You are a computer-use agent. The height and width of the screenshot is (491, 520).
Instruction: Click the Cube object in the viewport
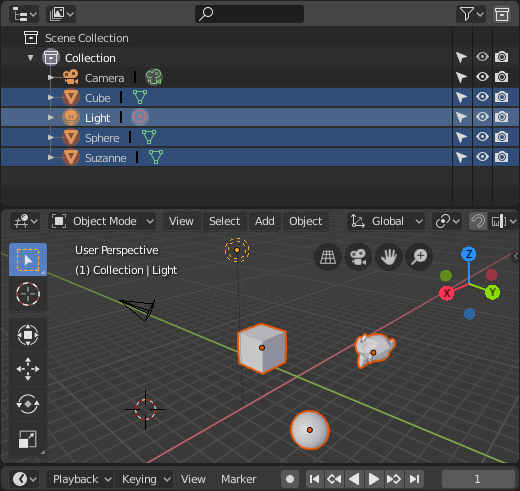point(262,348)
